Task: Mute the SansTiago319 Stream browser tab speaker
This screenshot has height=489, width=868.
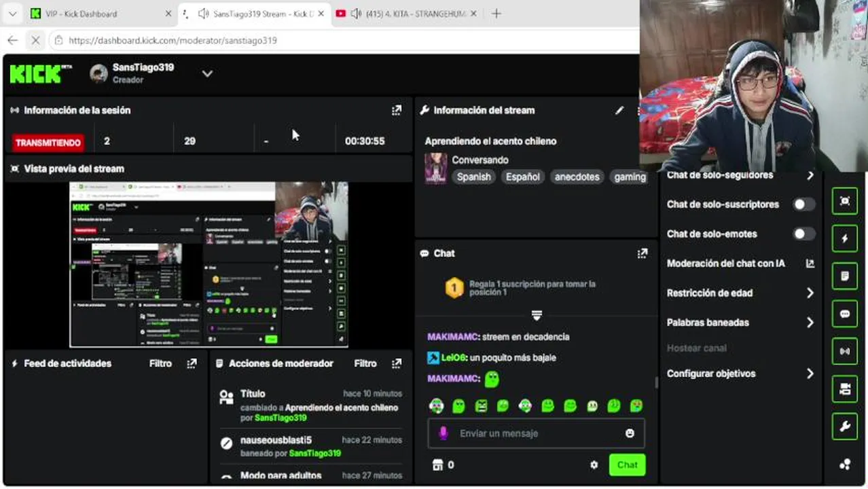Action: tap(203, 14)
